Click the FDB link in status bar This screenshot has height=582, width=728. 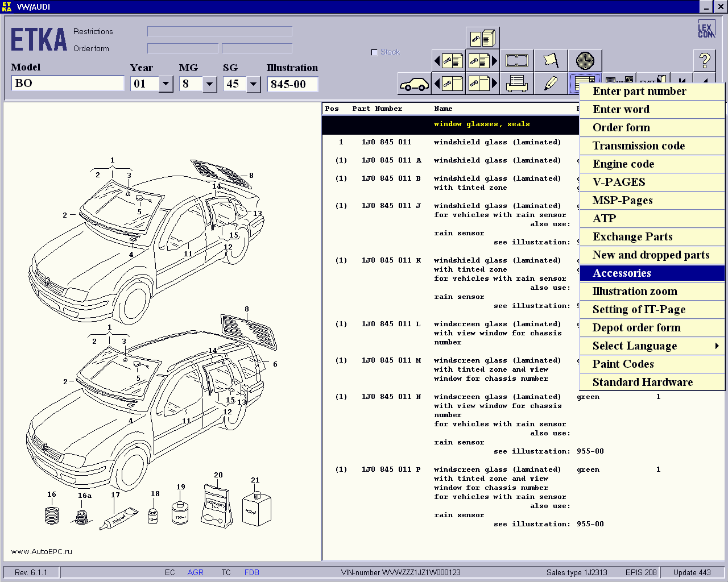pyautogui.click(x=251, y=572)
